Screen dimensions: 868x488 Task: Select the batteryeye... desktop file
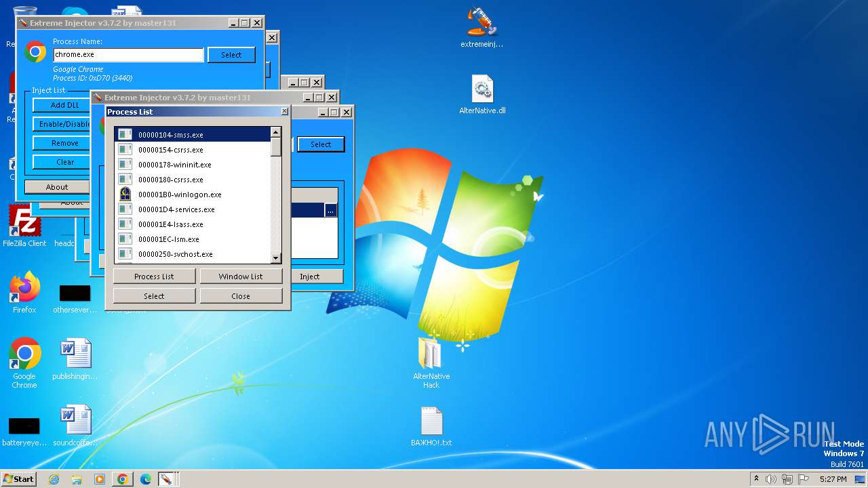click(24, 432)
